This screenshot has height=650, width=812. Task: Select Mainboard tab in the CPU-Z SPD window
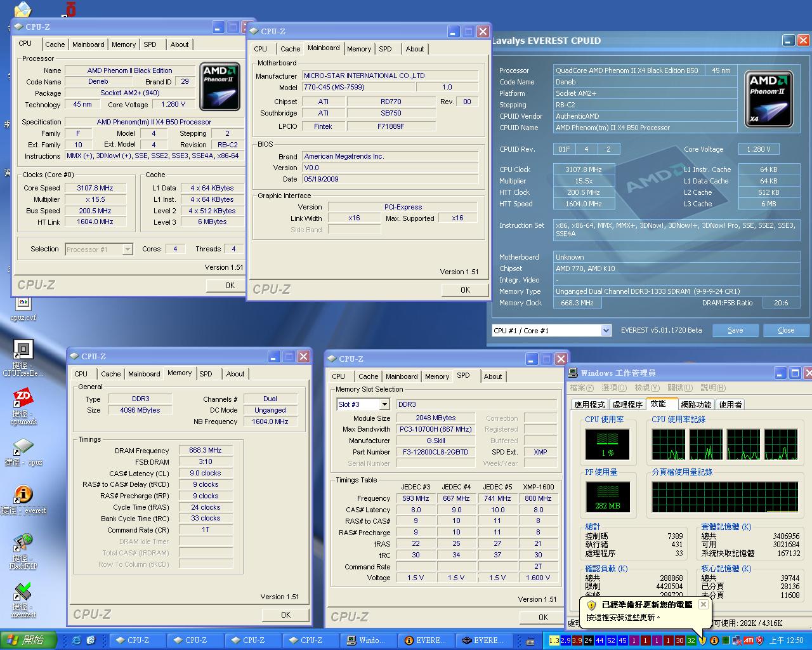click(402, 376)
